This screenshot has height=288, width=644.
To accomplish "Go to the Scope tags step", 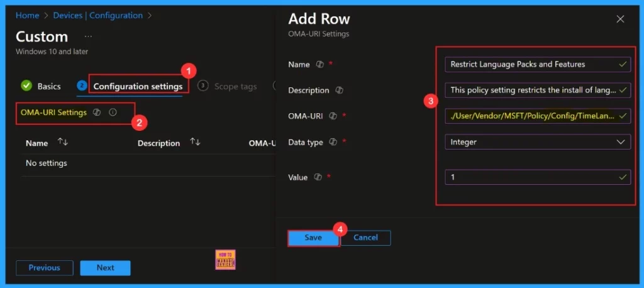I will click(227, 86).
